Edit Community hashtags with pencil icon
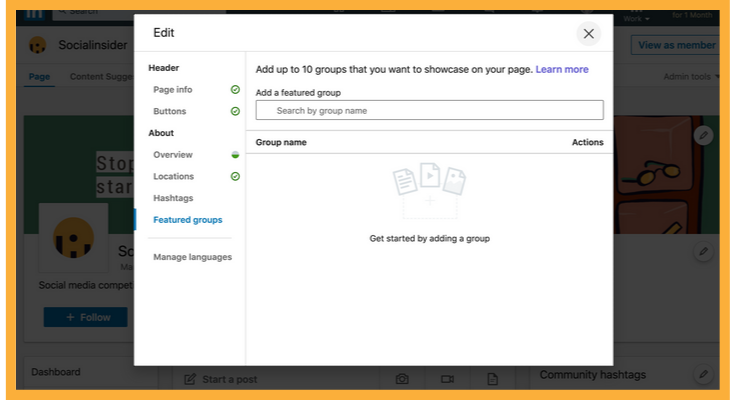The image size is (740, 400). (703, 375)
